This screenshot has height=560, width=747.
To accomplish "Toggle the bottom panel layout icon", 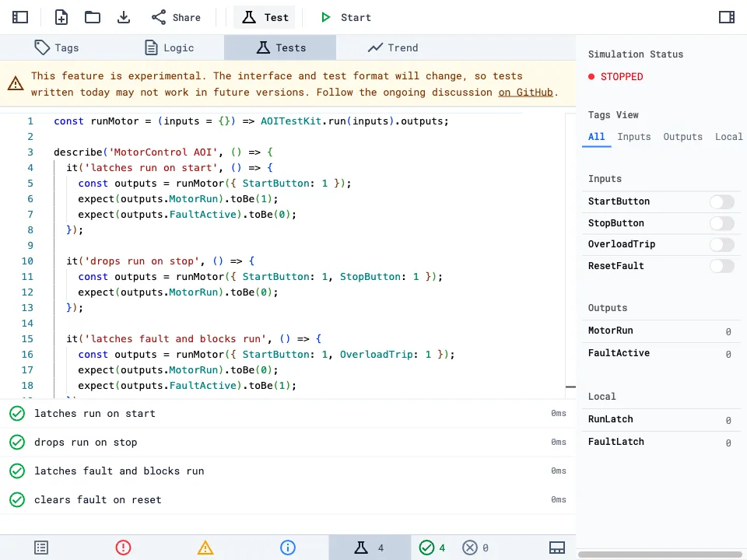I will (557, 548).
